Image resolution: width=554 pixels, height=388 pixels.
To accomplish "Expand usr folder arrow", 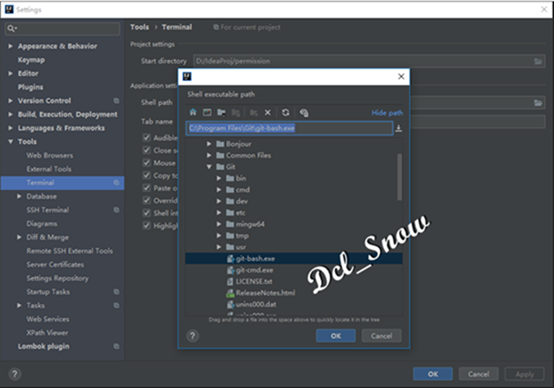I will click(219, 247).
